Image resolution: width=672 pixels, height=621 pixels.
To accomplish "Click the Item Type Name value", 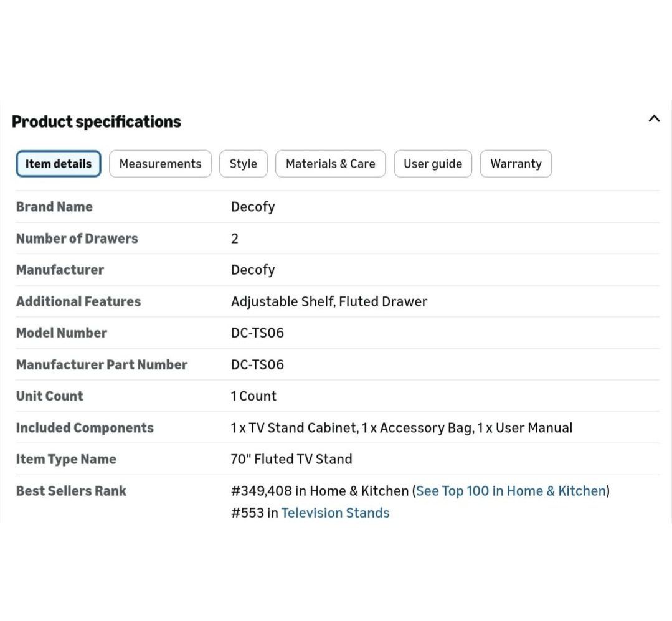I will (291, 459).
